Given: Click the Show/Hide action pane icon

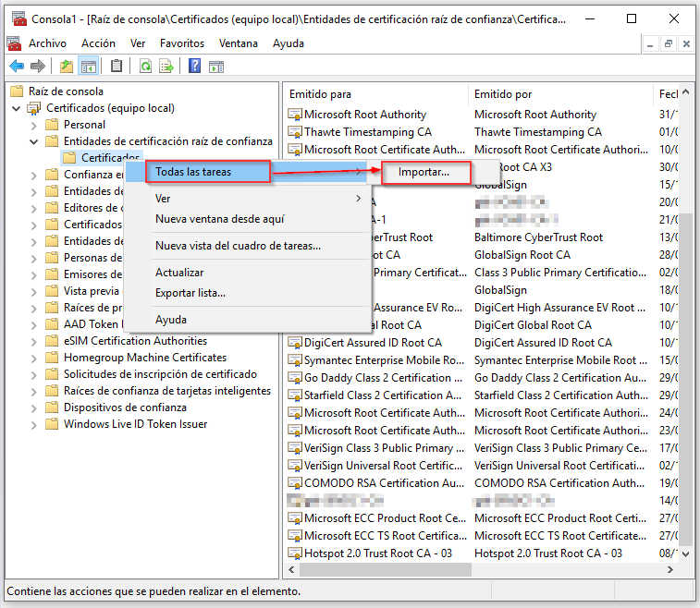Looking at the screenshot, I should coord(216,66).
